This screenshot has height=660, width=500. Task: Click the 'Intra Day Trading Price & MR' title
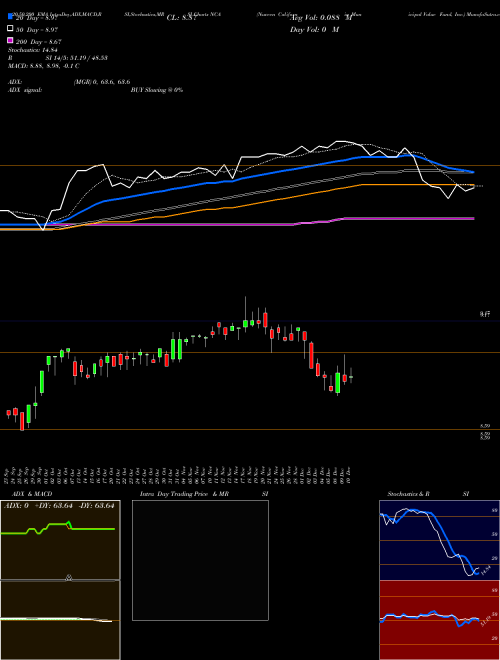[204, 494]
